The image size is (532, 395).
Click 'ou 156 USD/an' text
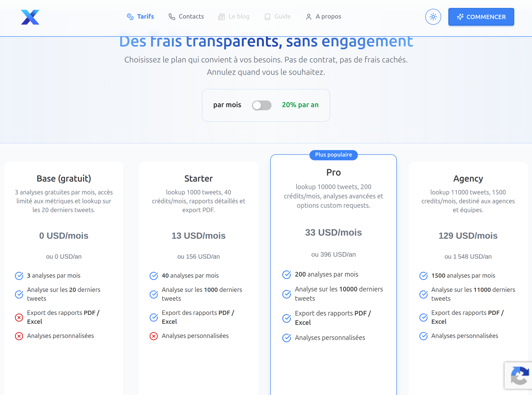coord(199,257)
